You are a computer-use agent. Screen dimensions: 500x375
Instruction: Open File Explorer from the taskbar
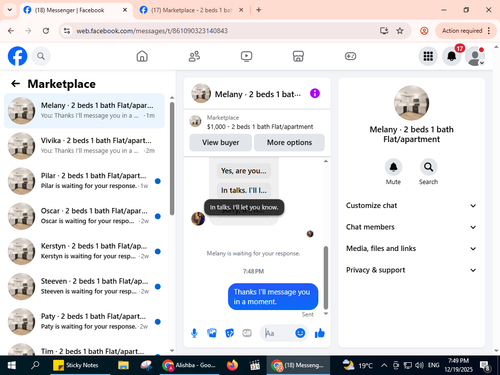pos(123,365)
